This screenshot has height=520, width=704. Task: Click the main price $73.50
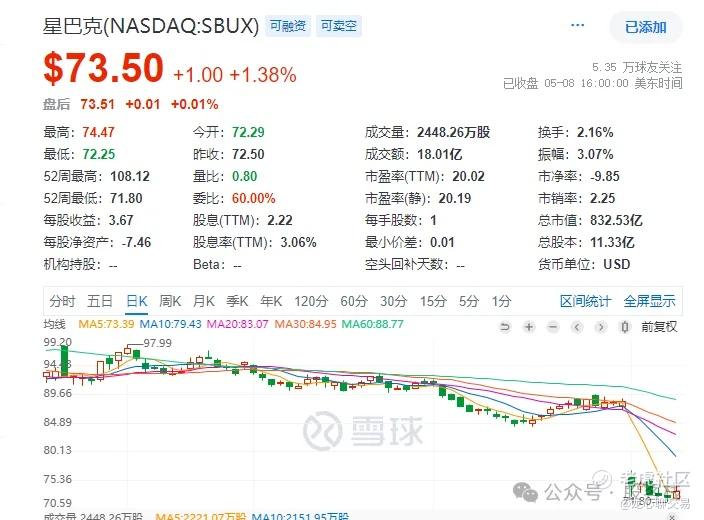coord(103,68)
